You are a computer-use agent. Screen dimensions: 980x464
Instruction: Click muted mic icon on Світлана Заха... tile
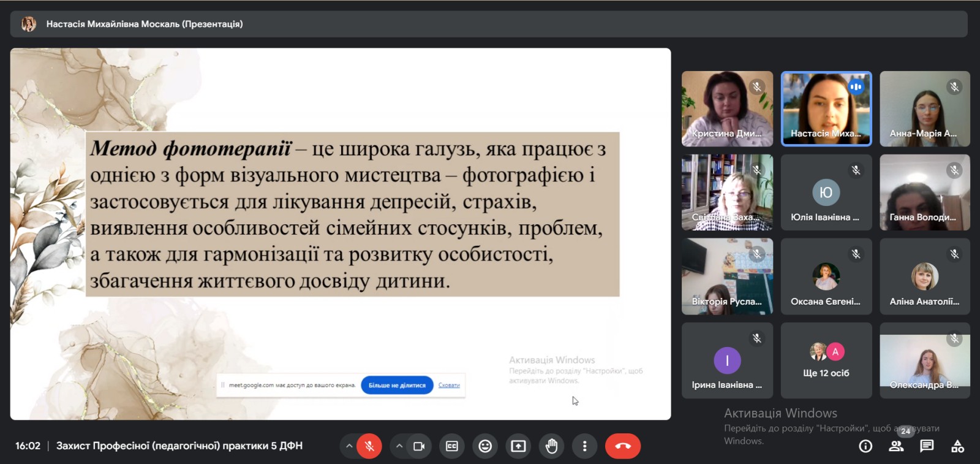tap(757, 170)
